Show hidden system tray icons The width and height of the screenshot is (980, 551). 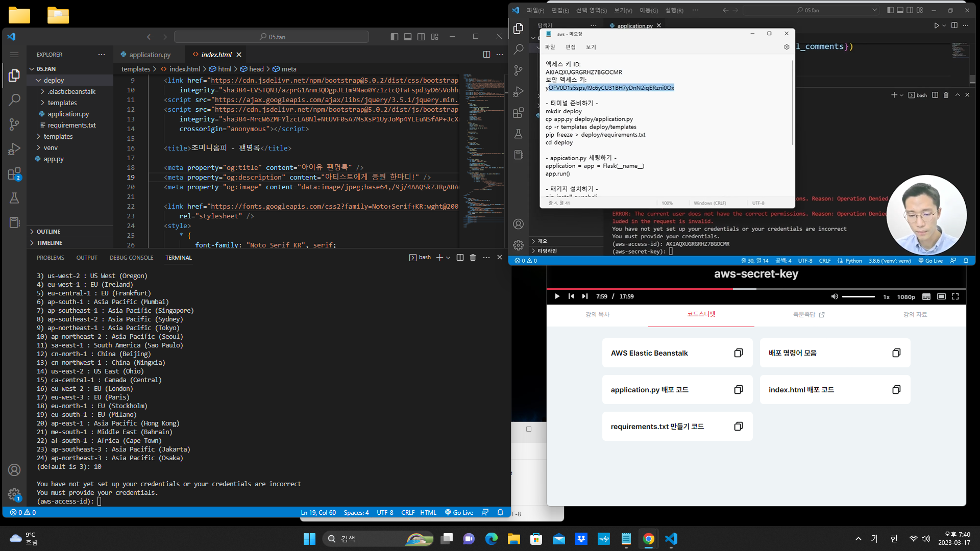point(859,539)
